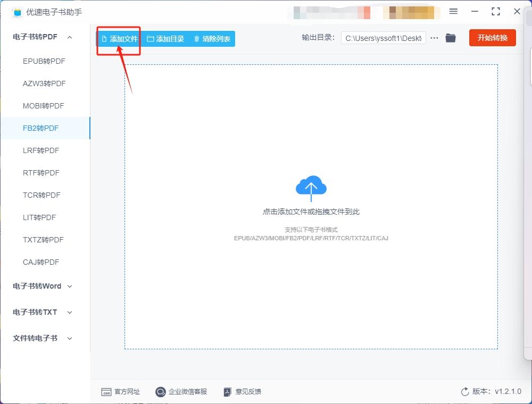The image size is (532, 404).
Task: Open the hamburger menu
Action: tap(454, 11)
